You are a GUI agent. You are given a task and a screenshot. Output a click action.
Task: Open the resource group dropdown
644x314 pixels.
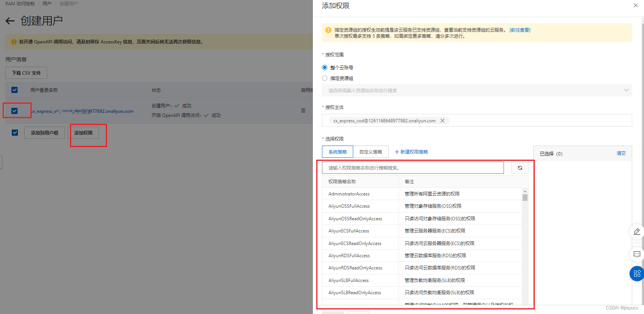[x=477, y=90]
